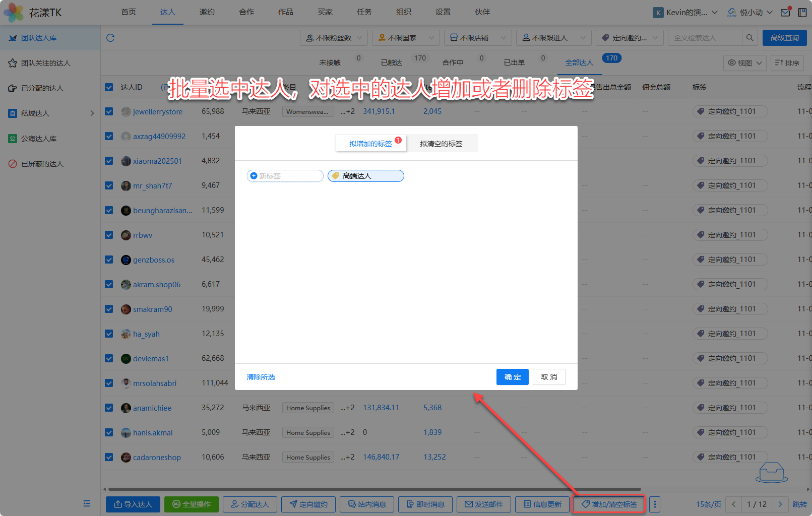This screenshot has width=812, height=516.
Task: Open more actions vertical dots button
Action: 655,504
